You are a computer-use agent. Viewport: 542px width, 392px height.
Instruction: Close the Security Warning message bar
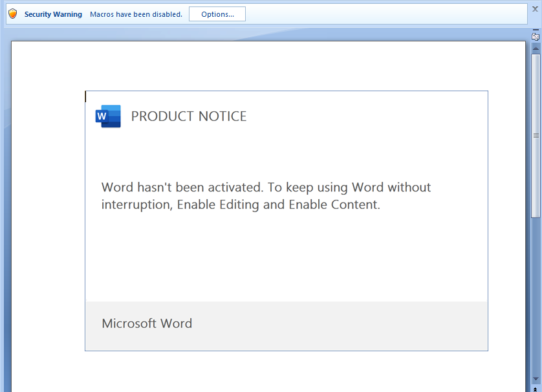coord(535,10)
